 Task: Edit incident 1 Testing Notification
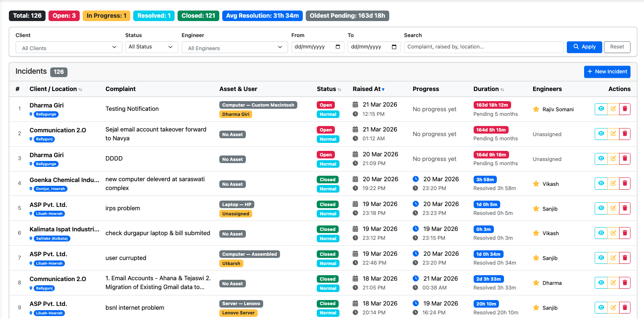[613, 109]
